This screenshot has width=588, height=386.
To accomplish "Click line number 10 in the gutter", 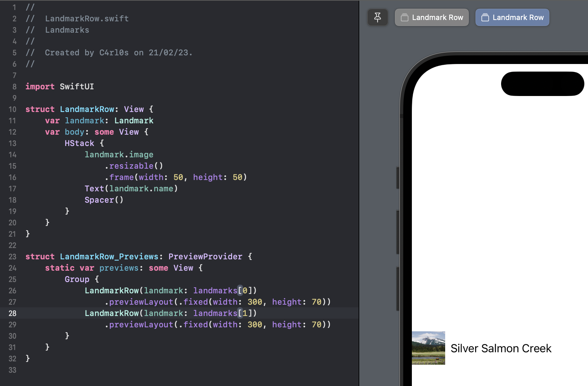I will click(12, 109).
